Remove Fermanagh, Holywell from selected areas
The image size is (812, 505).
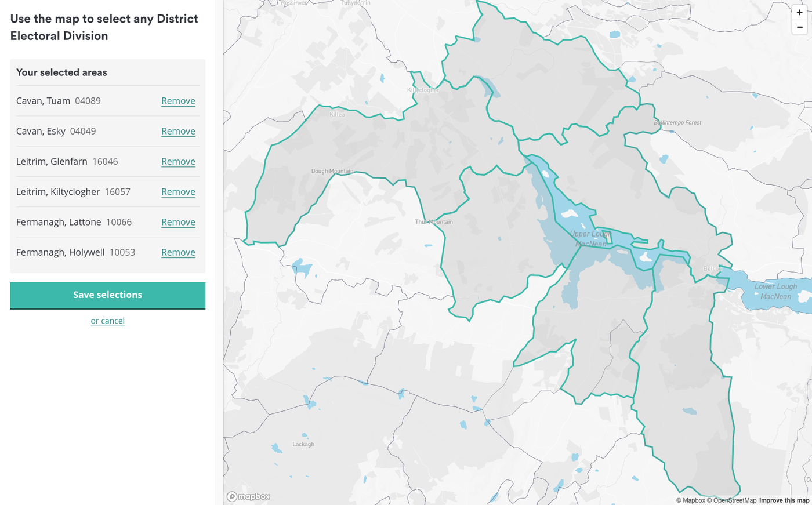tap(178, 252)
